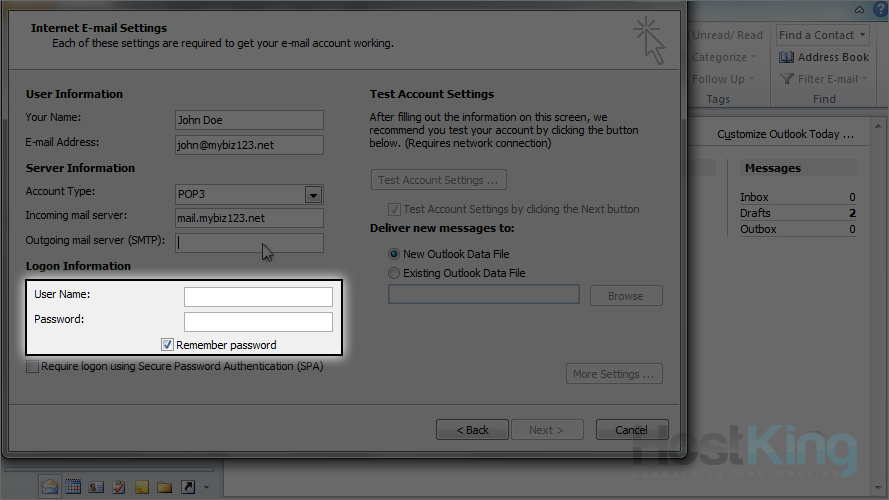
Task: Open the Tasks view icon
Action: point(119,487)
